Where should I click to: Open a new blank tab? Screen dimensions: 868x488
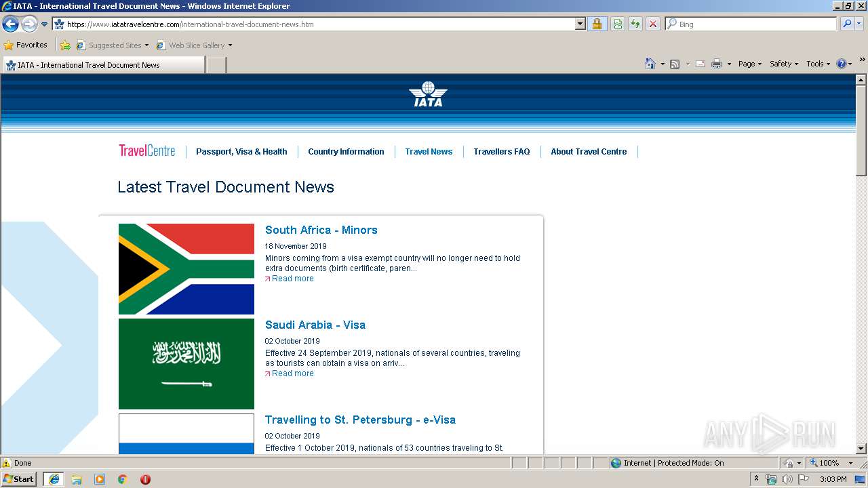point(216,65)
